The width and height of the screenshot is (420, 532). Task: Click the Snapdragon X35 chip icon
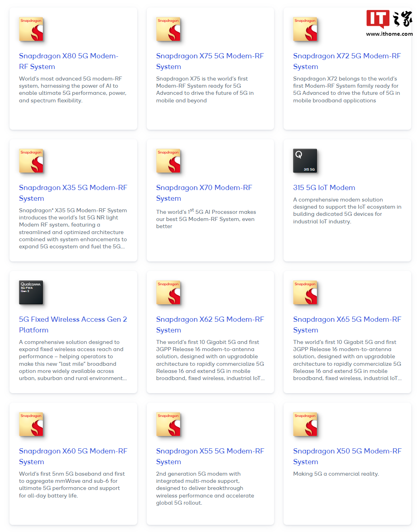[x=31, y=161]
